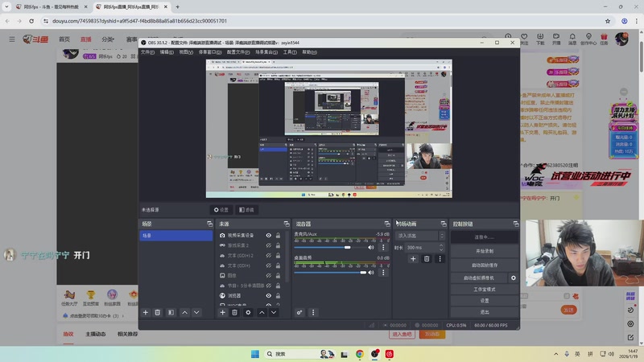Screen dimensions: 644x362
Task: Pop out the 来源 sources dock panel
Action: tap(287, 224)
